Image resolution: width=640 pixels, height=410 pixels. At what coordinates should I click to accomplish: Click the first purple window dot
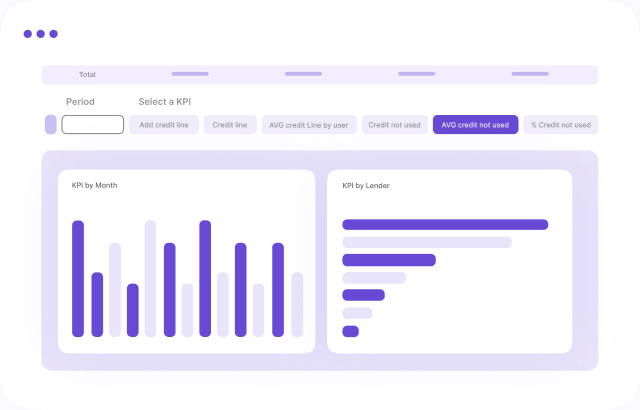[28, 34]
